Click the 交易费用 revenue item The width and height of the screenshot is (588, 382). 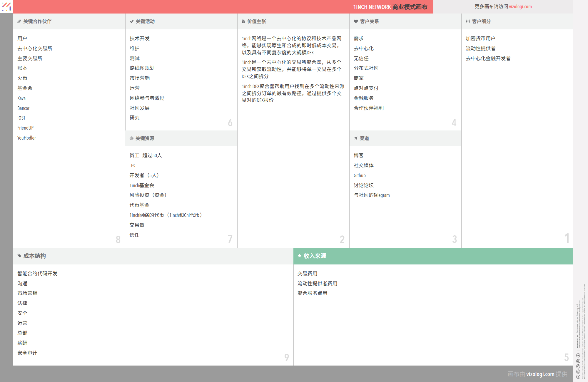(x=307, y=274)
